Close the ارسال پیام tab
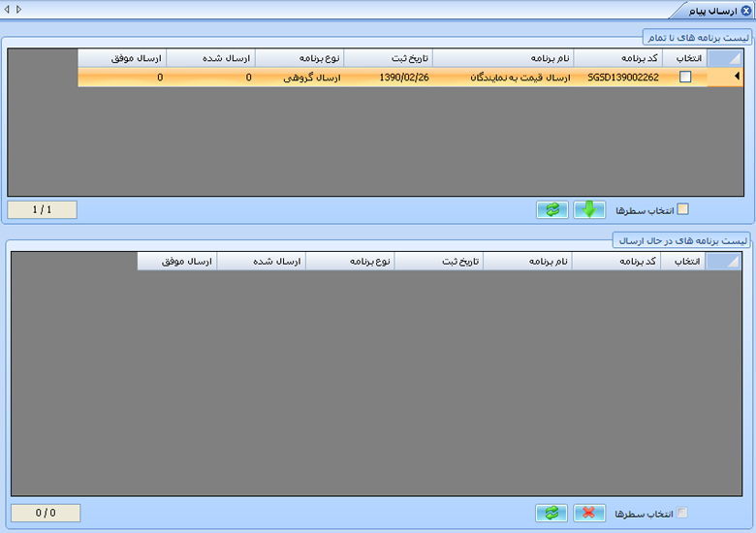 [746, 10]
